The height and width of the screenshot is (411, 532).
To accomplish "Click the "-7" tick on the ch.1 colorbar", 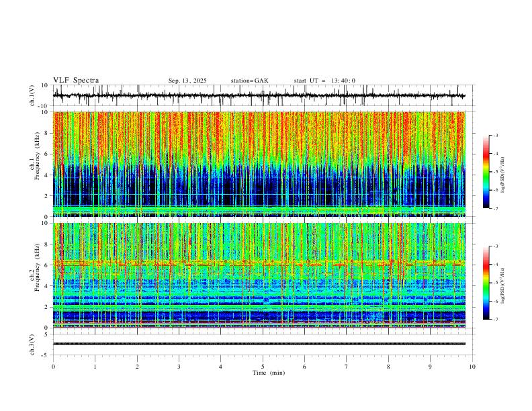I will pyautogui.click(x=495, y=208).
